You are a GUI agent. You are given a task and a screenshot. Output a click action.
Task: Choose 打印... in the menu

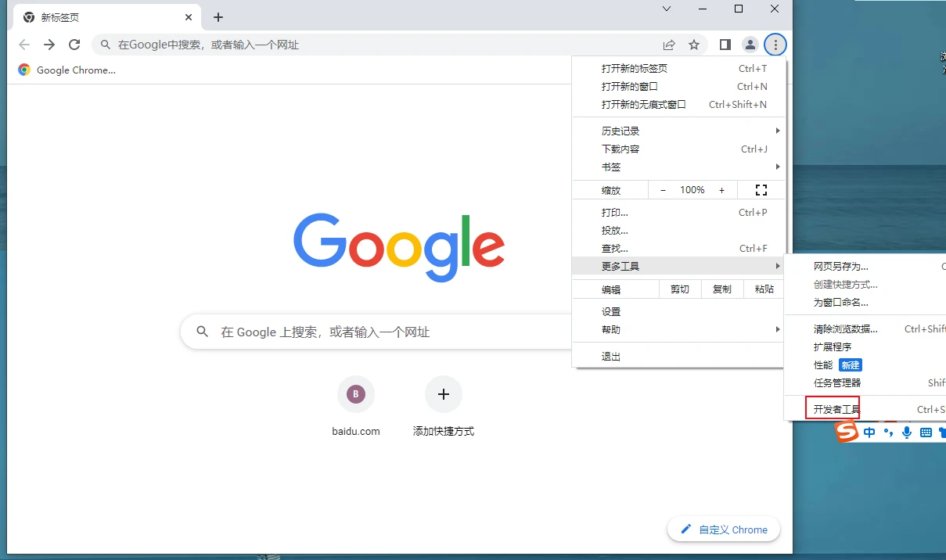tap(678, 213)
